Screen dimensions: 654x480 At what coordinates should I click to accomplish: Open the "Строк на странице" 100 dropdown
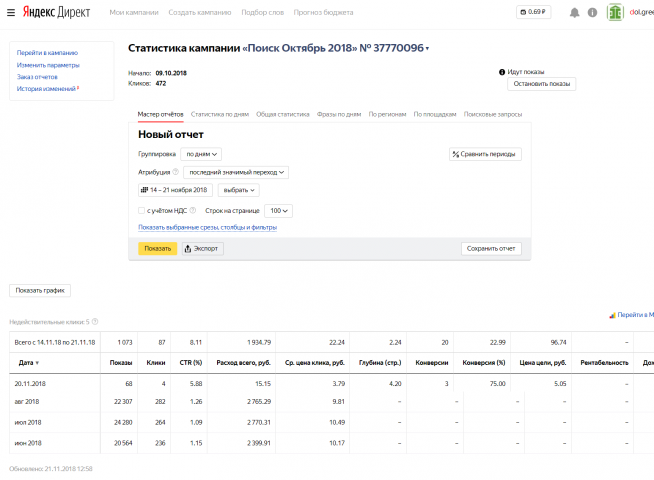pyautogui.click(x=279, y=211)
